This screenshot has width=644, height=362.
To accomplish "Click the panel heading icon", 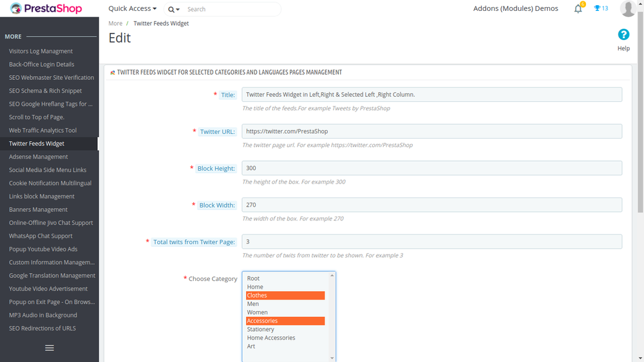I will click(113, 72).
